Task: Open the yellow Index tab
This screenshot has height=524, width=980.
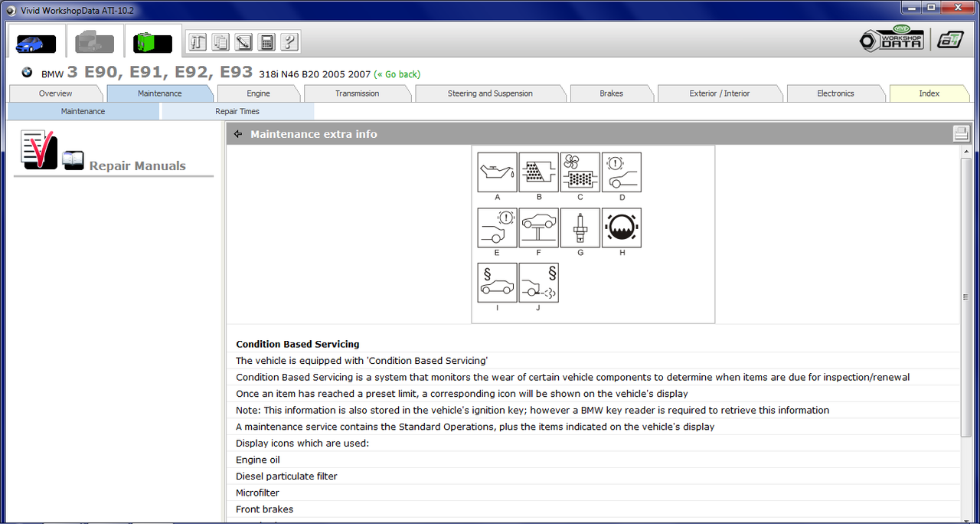Action: [x=929, y=93]
